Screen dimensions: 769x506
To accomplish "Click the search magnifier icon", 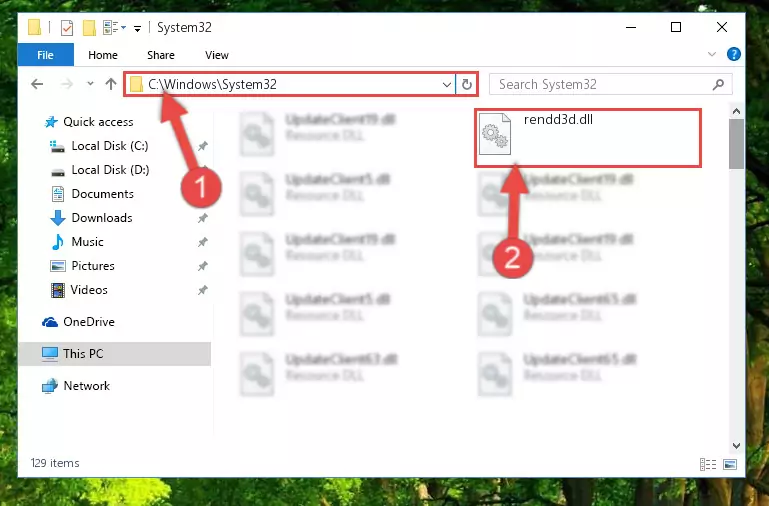I will [718, 84].
